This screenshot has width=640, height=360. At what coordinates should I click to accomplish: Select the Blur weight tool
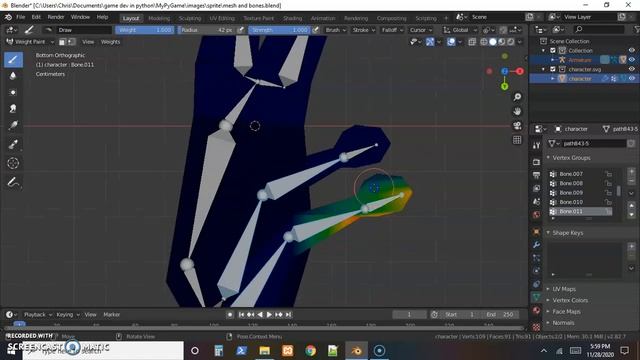[13, 76]
